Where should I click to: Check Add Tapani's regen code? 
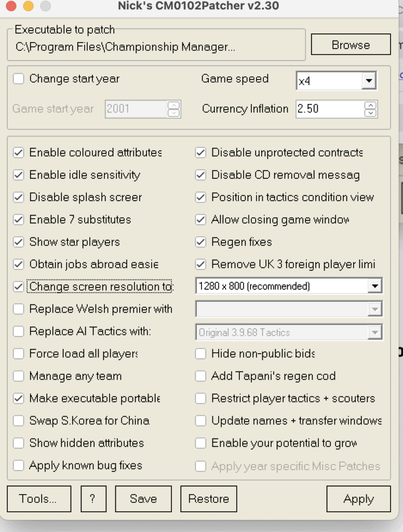click(200, 376)
